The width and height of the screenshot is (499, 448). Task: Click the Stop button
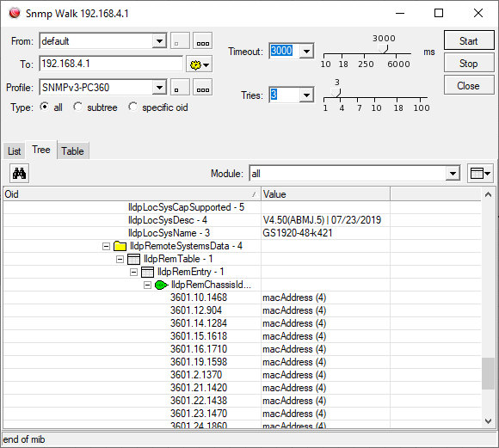468,64
